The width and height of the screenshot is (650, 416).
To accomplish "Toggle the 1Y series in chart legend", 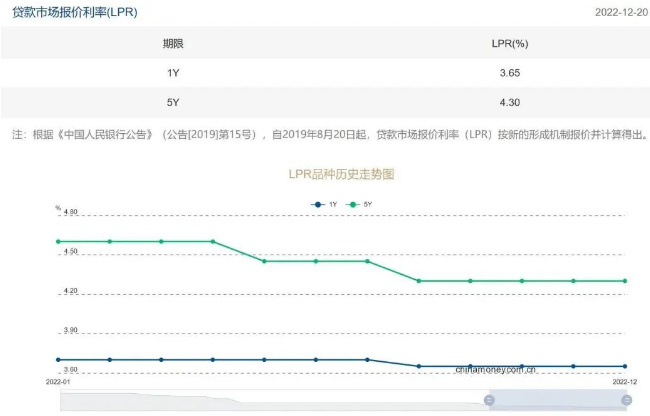I will [x=325, y=204].
